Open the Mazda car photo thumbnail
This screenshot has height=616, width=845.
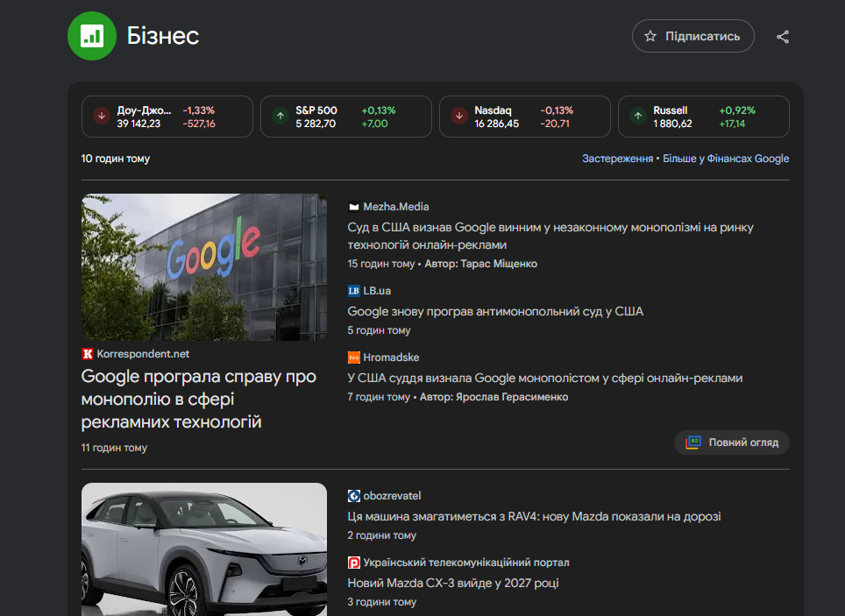click(x=204, y=549)
